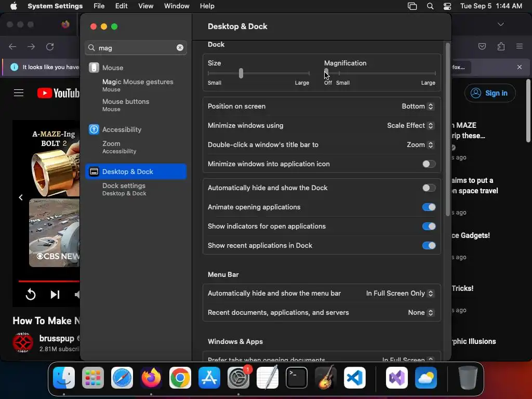This screenshot has height=399, width=532.
Task: Open Spotlight search in menu bar
Action: click(430, 6)
